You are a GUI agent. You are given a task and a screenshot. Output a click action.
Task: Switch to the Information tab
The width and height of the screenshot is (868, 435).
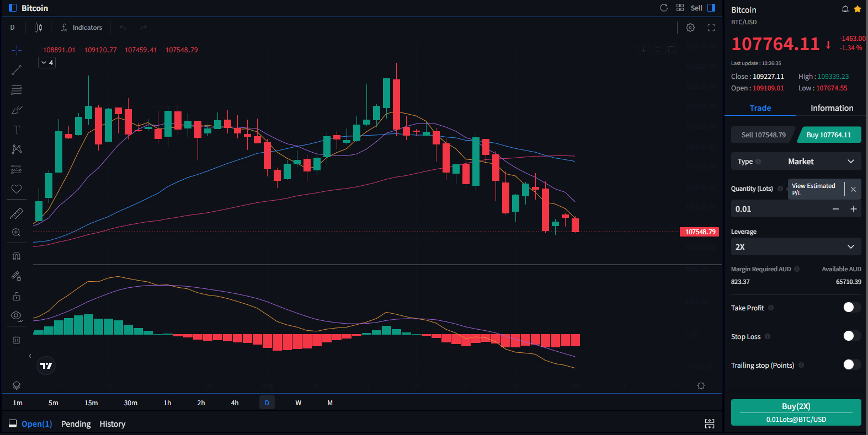(832, 108)
